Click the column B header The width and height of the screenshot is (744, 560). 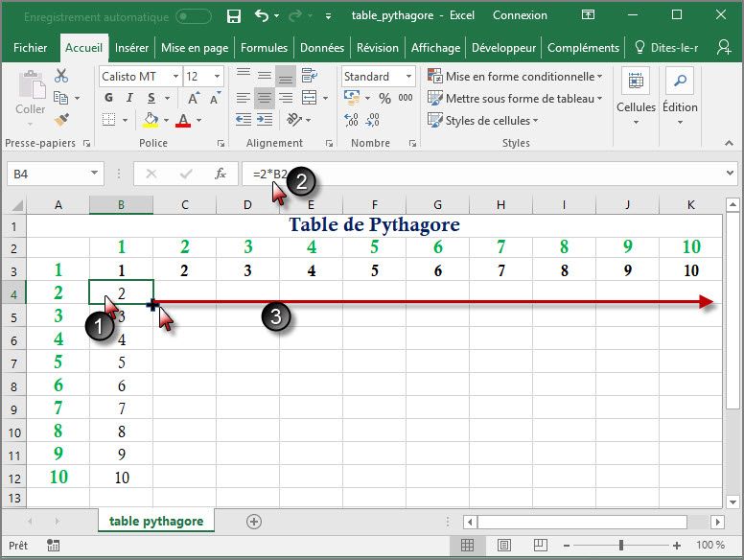tap(121, 205)
